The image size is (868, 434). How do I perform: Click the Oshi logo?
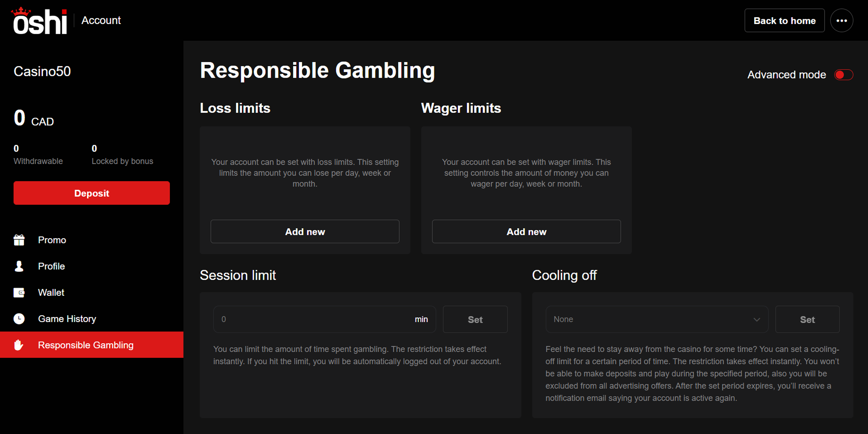(x=40, y=21)
